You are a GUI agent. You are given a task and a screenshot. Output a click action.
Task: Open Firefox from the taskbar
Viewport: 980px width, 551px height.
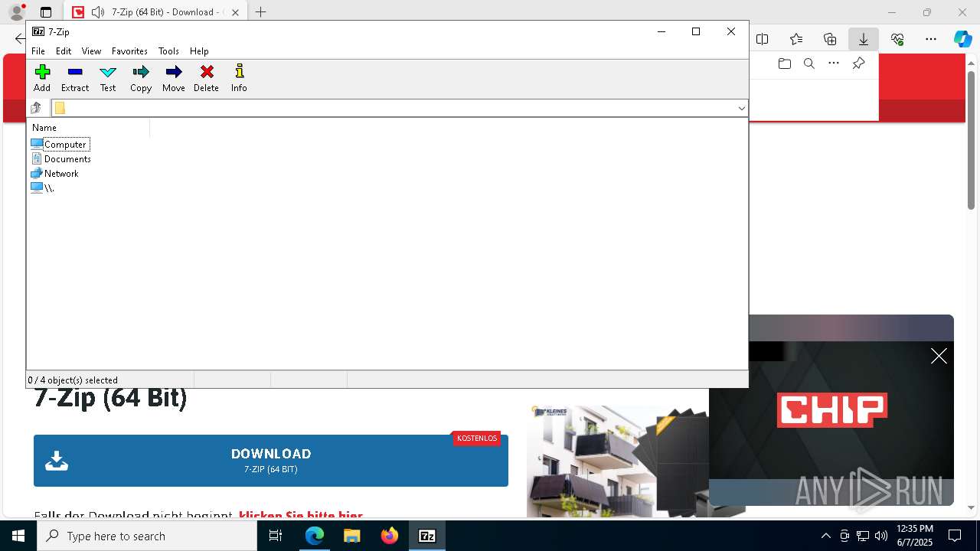[x=389, y=536]
